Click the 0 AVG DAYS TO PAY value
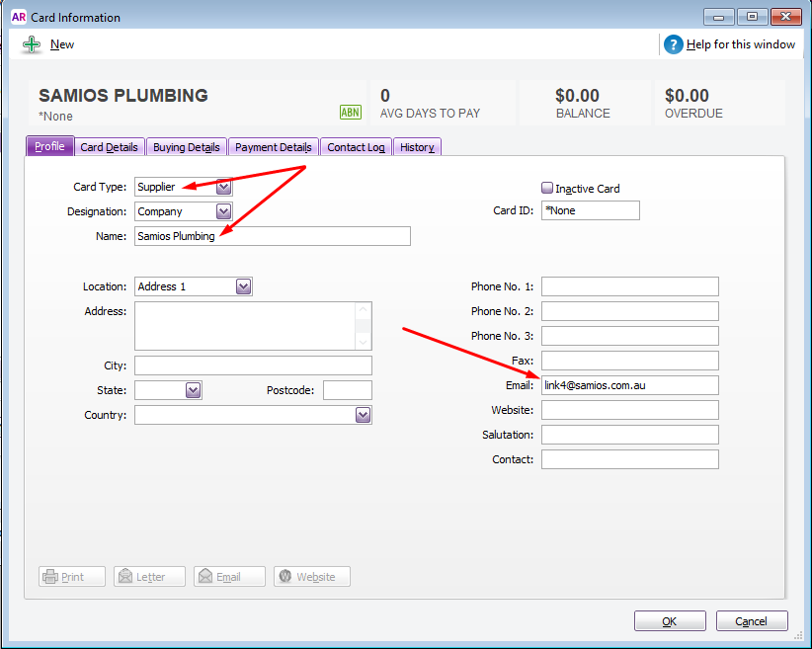Screen dimensions: 812x649 385,96
